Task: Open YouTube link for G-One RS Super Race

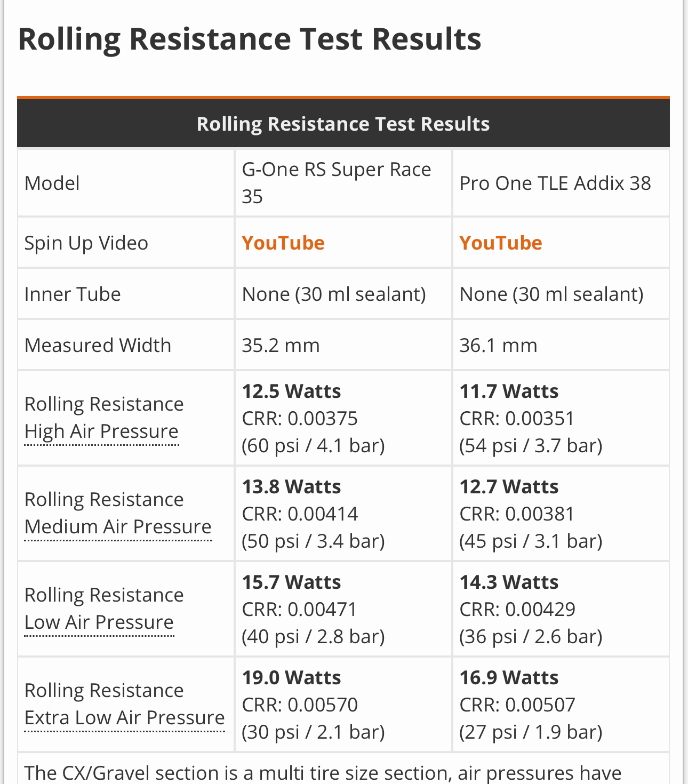Action: pos(283,243)
